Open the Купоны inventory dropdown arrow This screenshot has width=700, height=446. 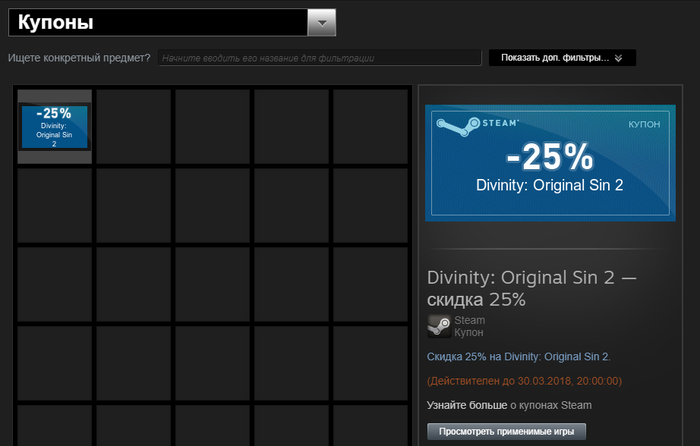(x=321, y=22)
